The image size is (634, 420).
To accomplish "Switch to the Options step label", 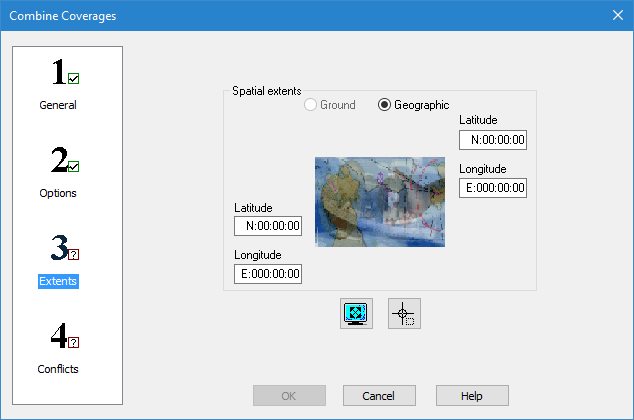I will [x=57, y=193].
